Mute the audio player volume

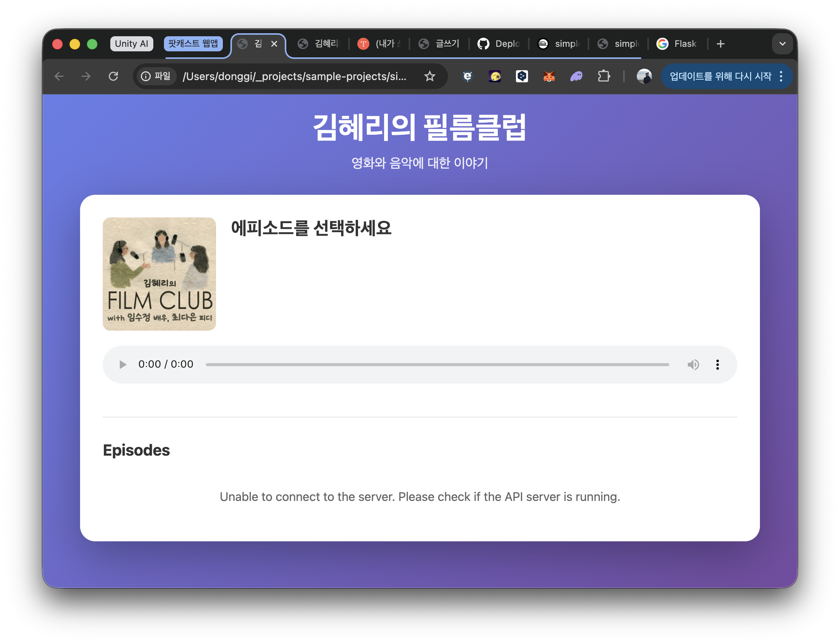pos(693,365)
